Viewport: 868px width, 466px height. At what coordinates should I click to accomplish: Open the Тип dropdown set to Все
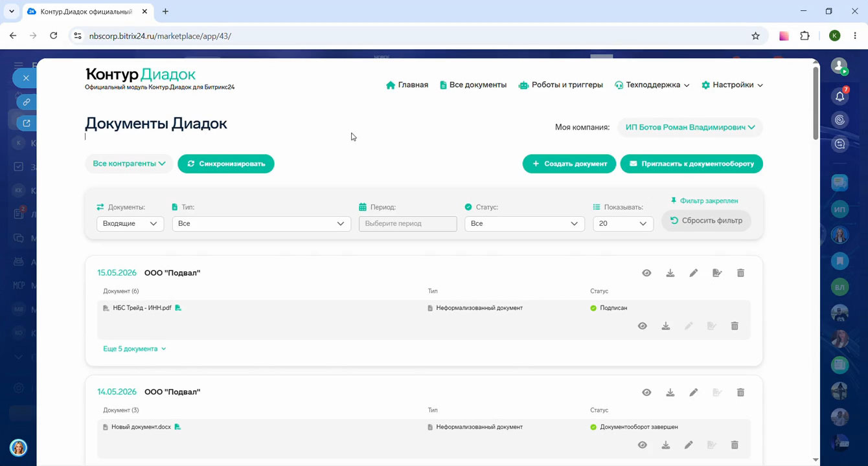click(261, 223)
